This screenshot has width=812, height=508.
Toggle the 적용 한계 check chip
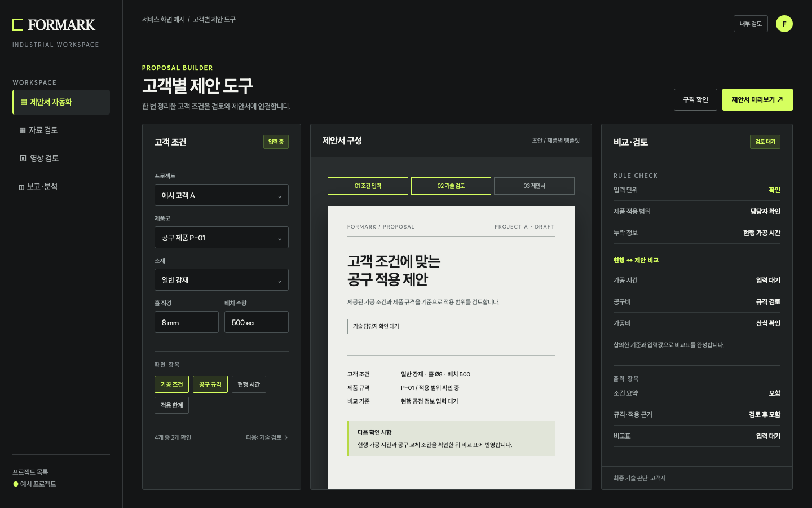[172, 405]
